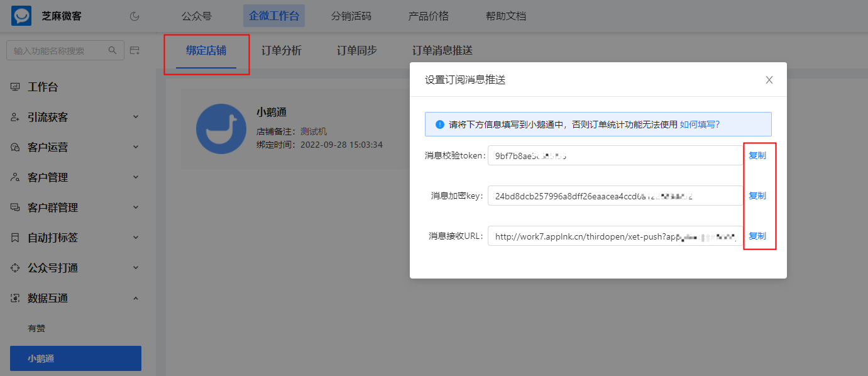Expand the 公众号打通 menu chevron

pos(136,268)
